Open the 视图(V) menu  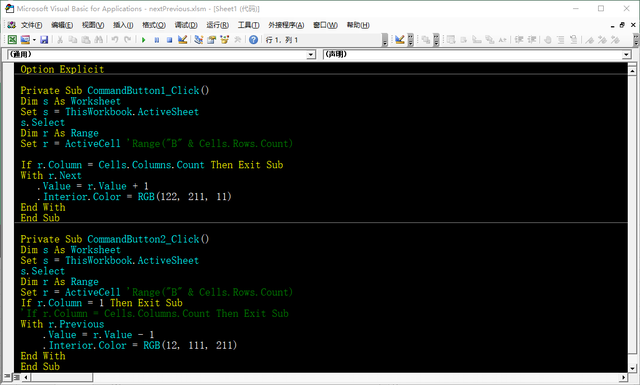(x=93, y=25)
